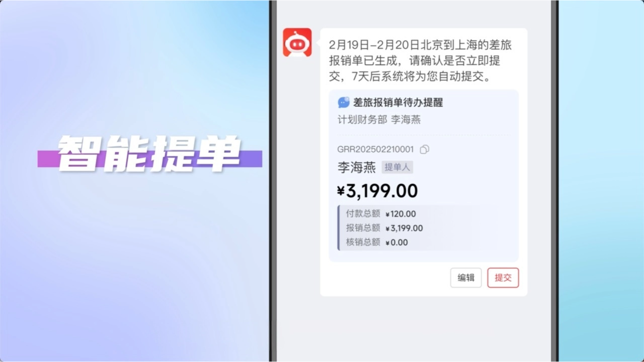
Task: Select the 核销总额 ¥0.00 row
Action: point(377,242)
